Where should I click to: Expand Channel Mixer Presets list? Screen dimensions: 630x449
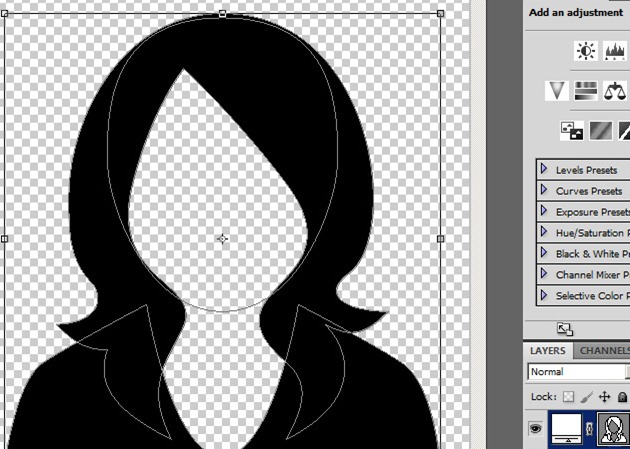[x=544, y=274]
